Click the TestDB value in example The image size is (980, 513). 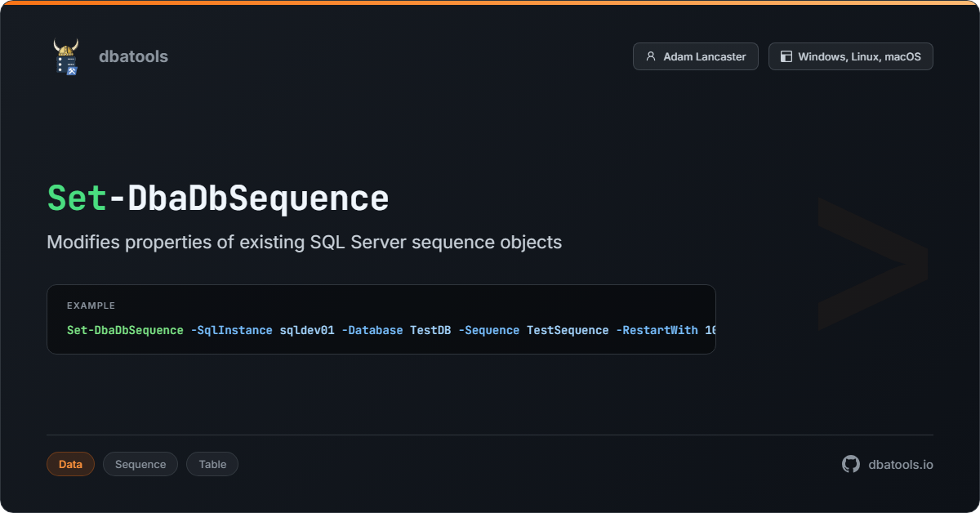[x=430, y=330]
